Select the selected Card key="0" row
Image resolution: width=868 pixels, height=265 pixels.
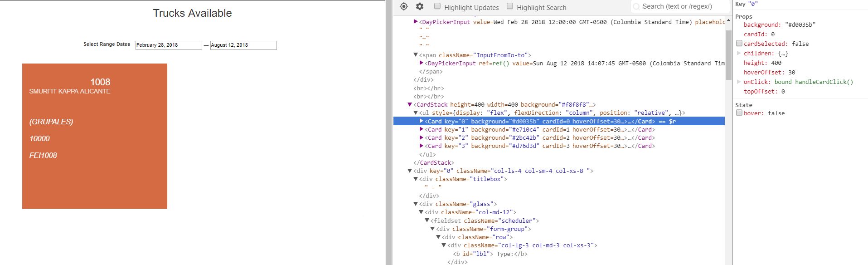pos(559,121)
